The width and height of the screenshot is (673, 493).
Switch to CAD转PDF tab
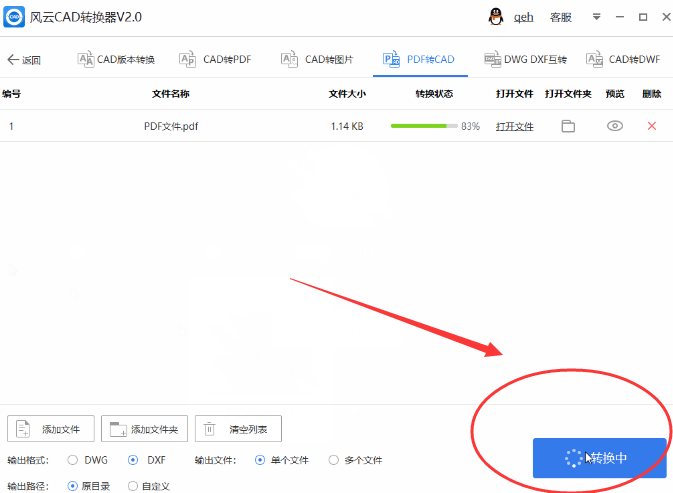coord(215,59)
